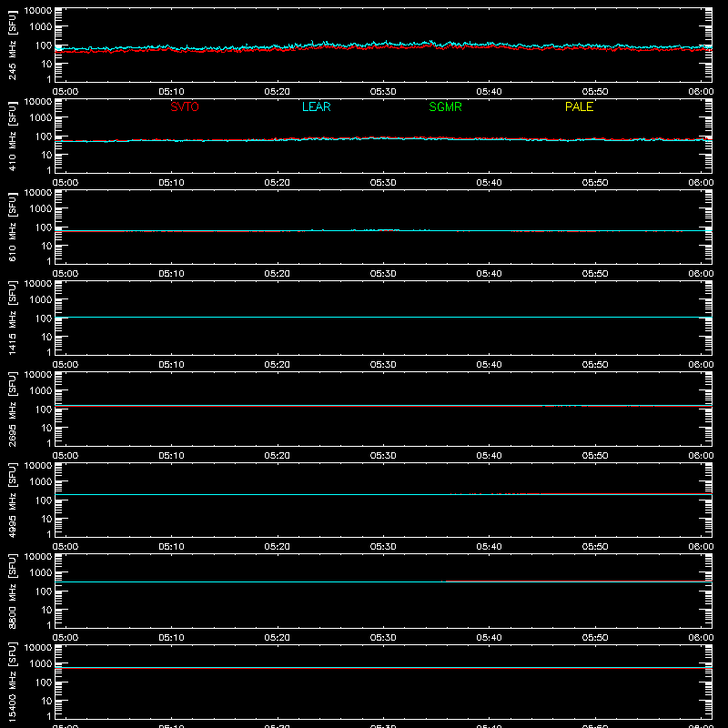Select the '1415 MHz [SFU]' axis title
The width and height of the screenshot is (728, 728).
pyautogui.click(x=12, y=318)
